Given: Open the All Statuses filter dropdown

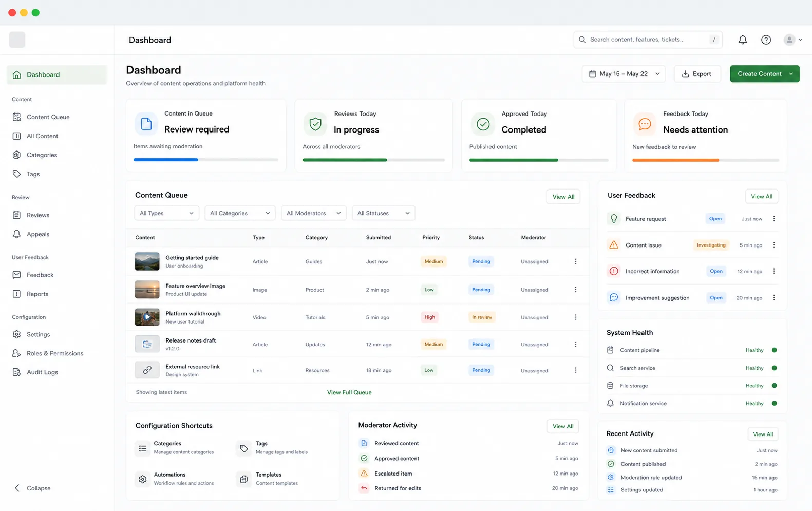Looking at the screenshot, I should click(384, 213).
